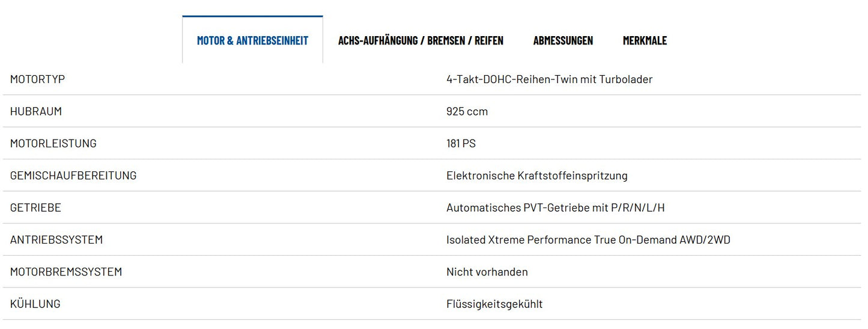Click the Flüssigkeitsgekühlt cooling value
Screen dimensions: 868x329
(494, 304)
